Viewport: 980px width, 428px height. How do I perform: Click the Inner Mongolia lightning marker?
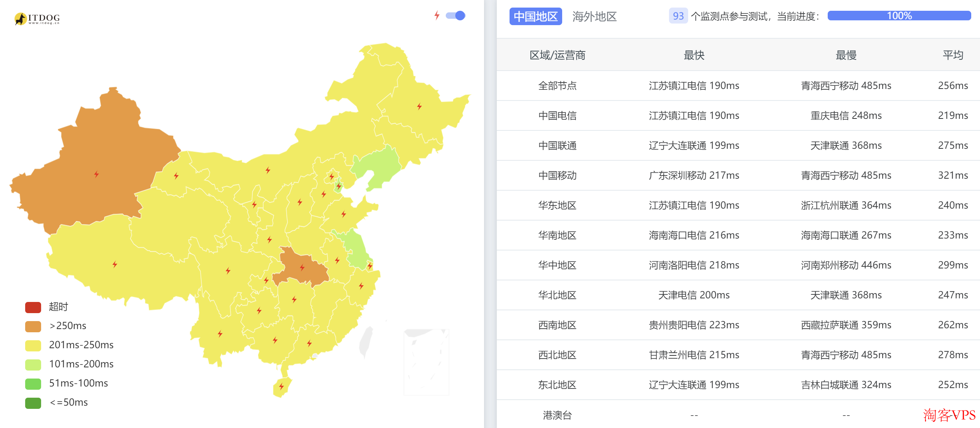click(x=268, y=170)
